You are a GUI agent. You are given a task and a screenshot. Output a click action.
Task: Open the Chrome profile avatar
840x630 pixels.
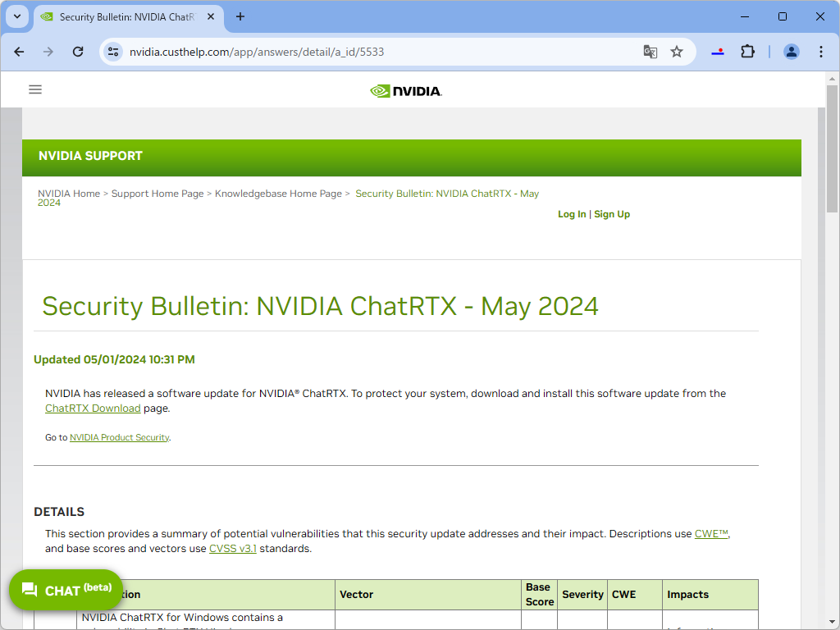tap(792, 52)
